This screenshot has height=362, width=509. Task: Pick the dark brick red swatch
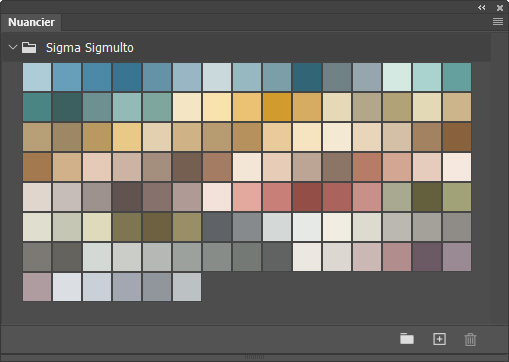[307, 197]
